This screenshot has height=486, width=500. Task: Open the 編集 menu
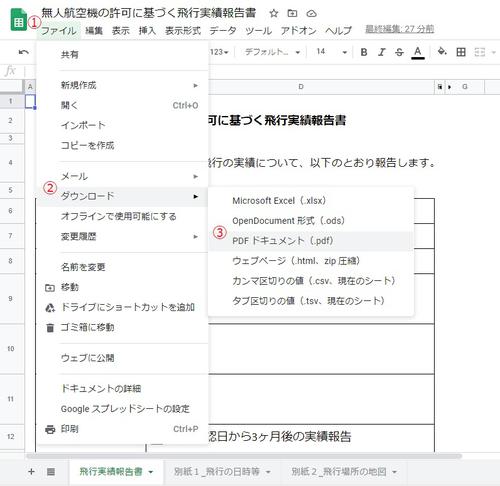pos(94,31)
